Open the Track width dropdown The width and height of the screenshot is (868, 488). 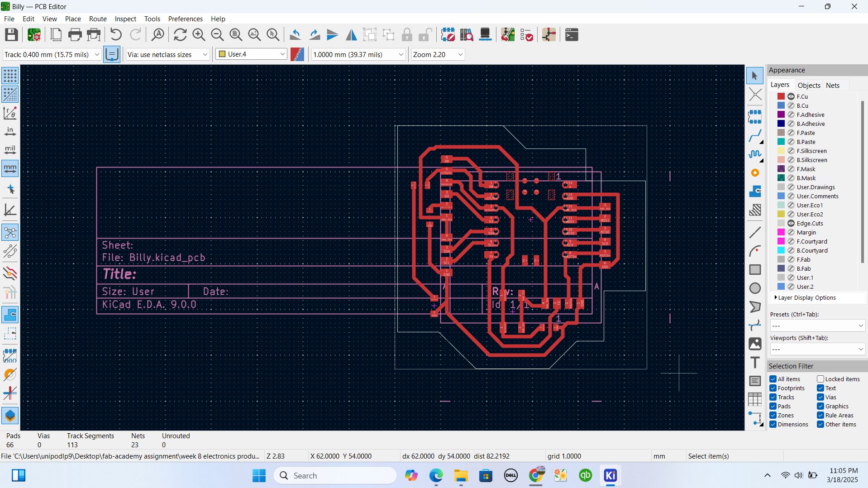52,54
